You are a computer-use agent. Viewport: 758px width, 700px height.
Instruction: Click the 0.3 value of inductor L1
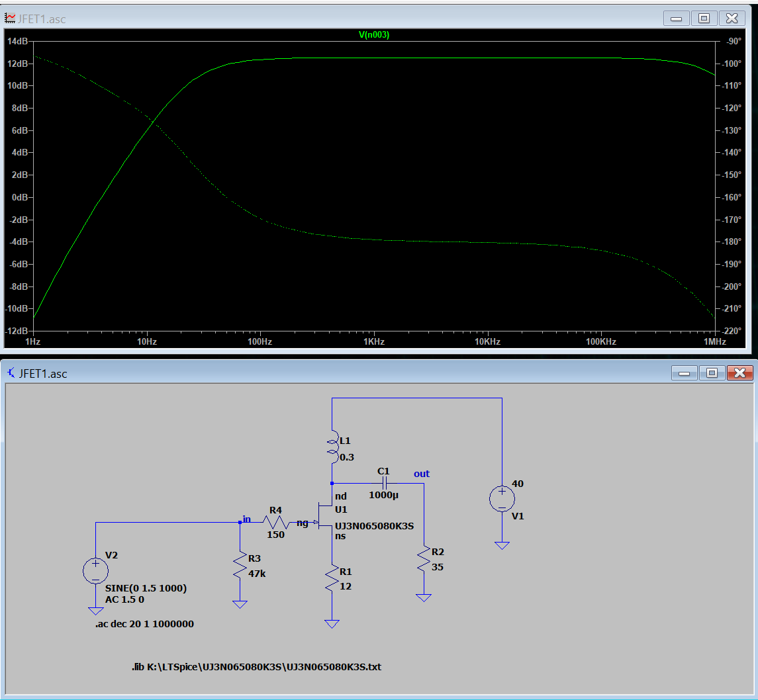(347, 457)
